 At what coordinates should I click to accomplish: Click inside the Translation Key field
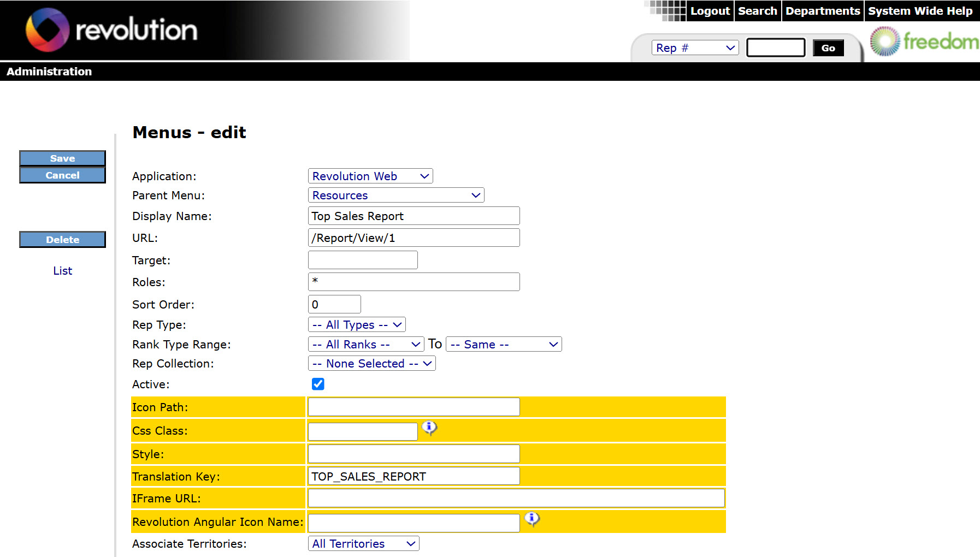click(x=414, y=476)
